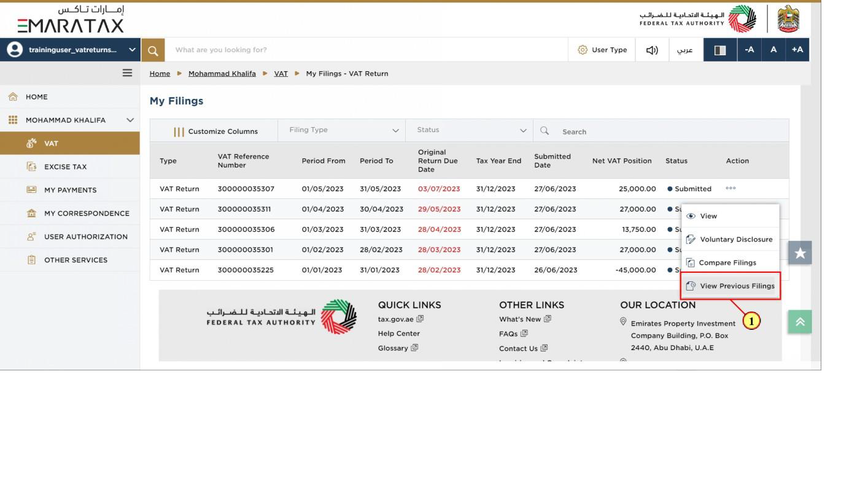This screenshot has height=492, width=868.
Task: Open tax.gov.ae quick link
Action: click(401, 319)
